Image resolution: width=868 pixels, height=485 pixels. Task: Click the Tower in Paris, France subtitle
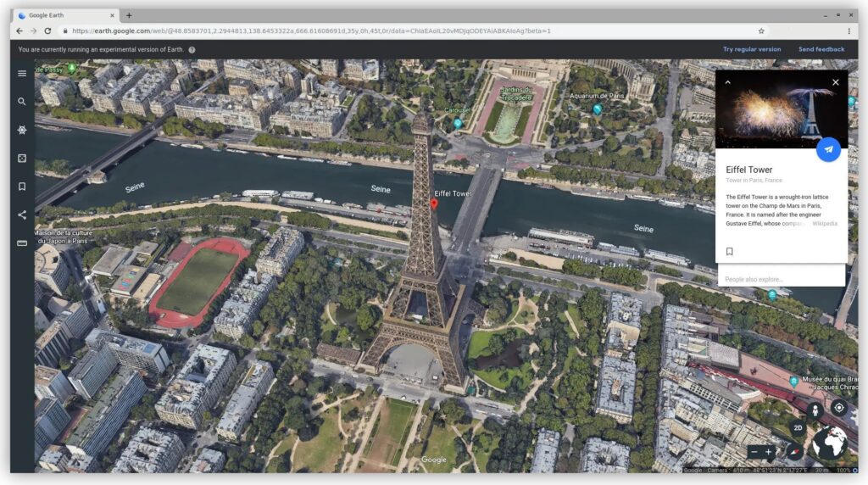[754, 181]
